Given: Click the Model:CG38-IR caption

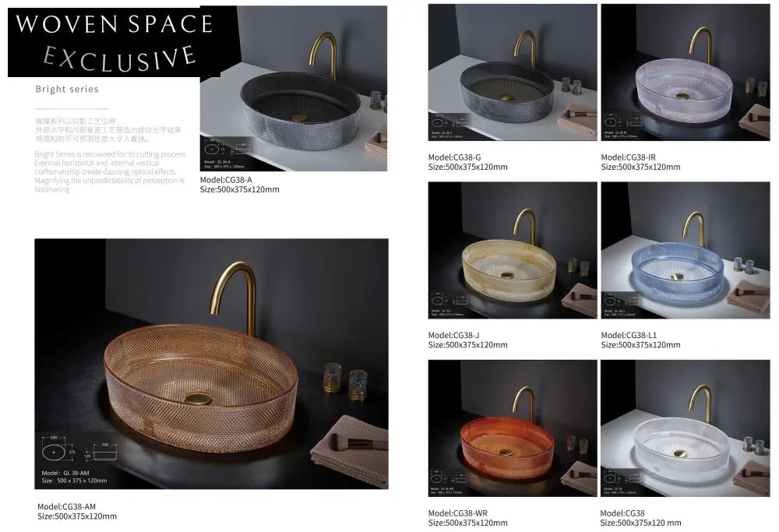Looking at the screenshot, I should 629,157.
